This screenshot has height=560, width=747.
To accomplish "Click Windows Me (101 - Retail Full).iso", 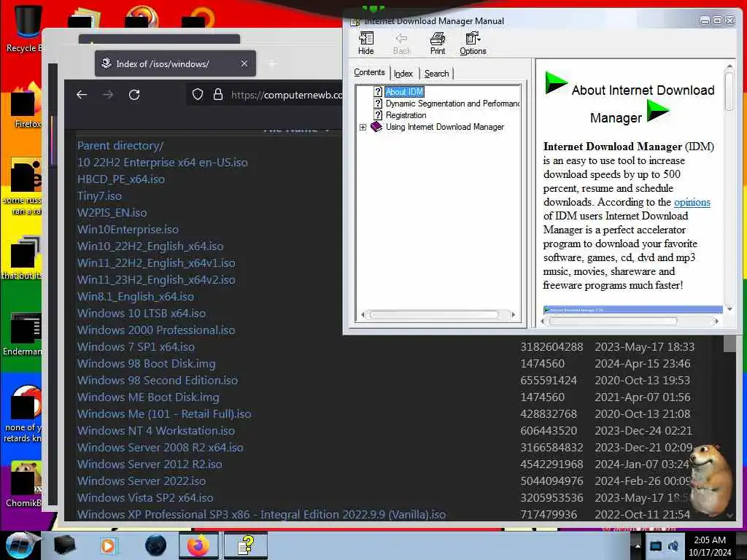I will [164, 414].
